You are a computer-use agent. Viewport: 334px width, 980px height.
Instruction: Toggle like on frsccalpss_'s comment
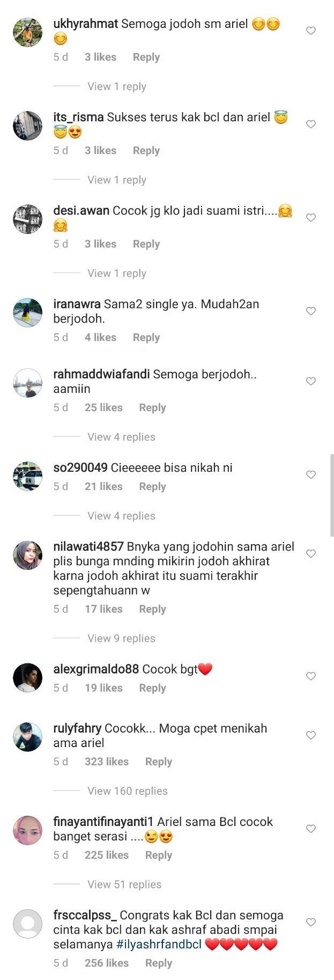tap(310, 922)
